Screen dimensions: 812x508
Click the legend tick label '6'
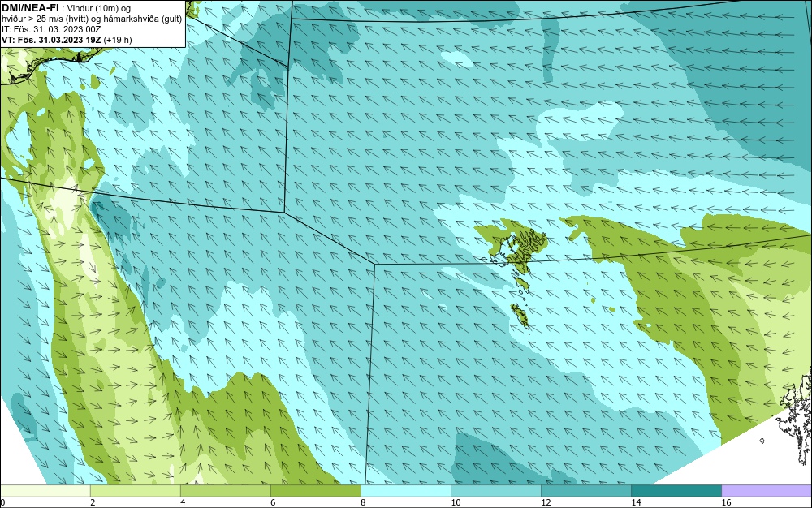point(273,502)
